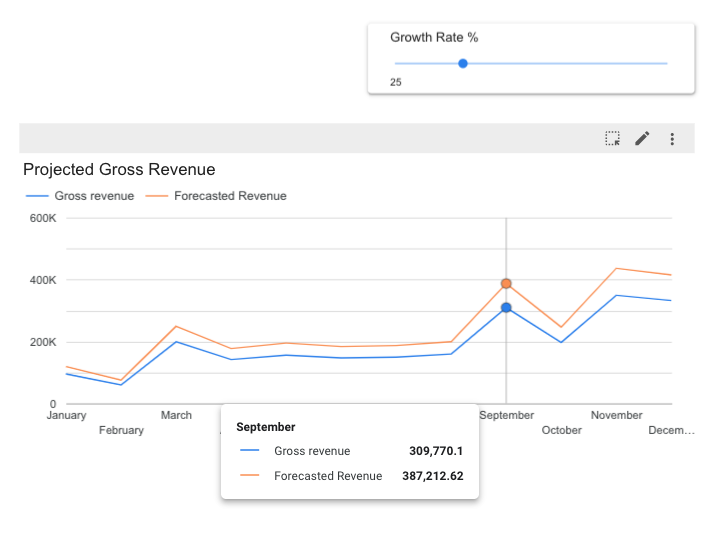This screenshot has width=725, height=537.
Task: Click the September axis label
Action: [507, 415]
